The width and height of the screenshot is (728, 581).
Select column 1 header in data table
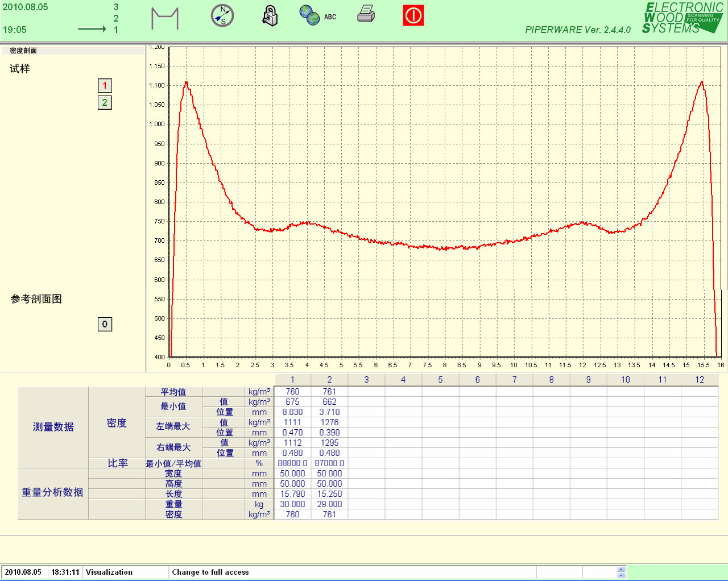tap(292, 380)
